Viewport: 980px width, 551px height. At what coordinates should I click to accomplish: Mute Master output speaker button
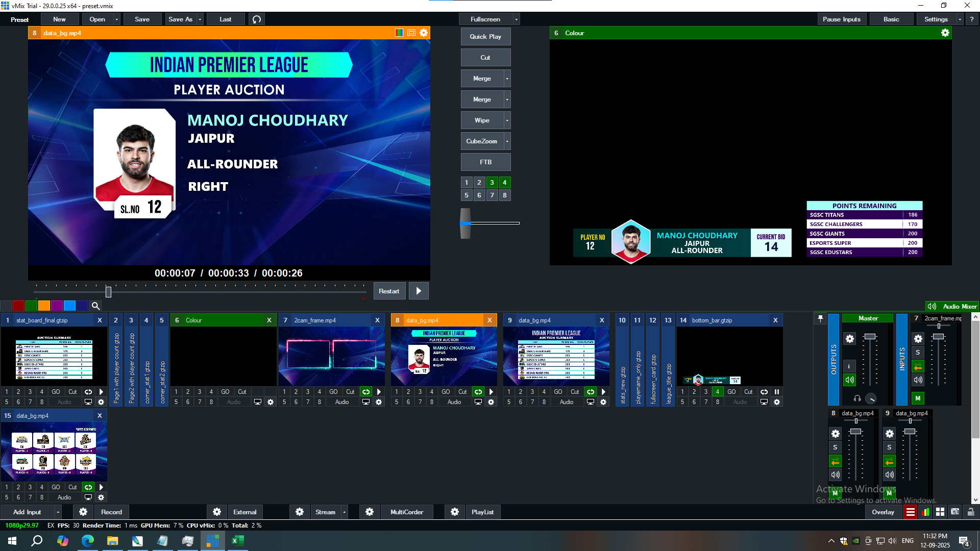click(849, 380)
